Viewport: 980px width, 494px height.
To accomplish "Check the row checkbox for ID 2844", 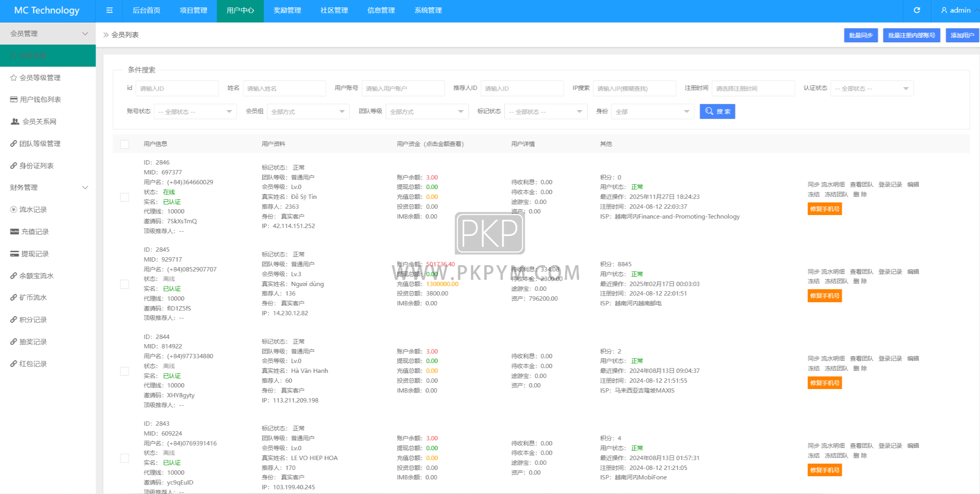I will tap(125, 371).
